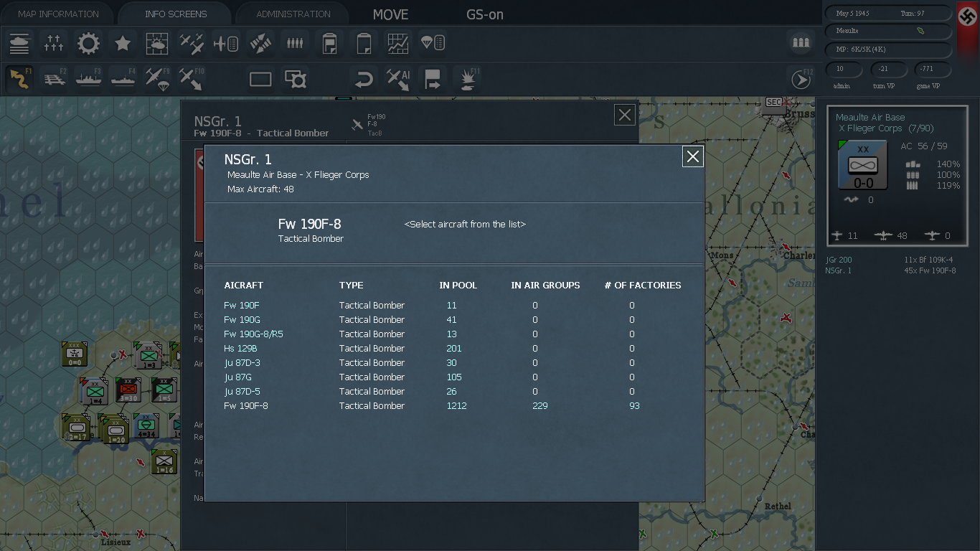Open the weather map icon screen

point(157,44)
